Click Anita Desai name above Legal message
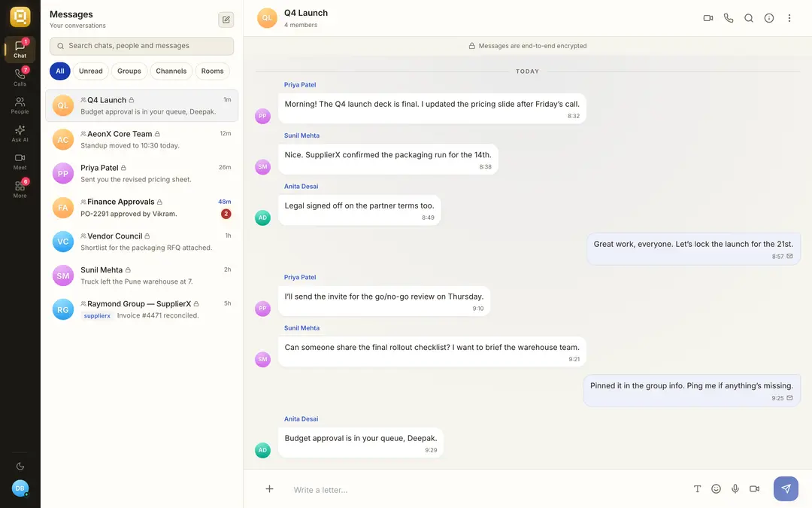Image resolution: width=812 pixels, height=508 pixels. [x=301, y=187]
